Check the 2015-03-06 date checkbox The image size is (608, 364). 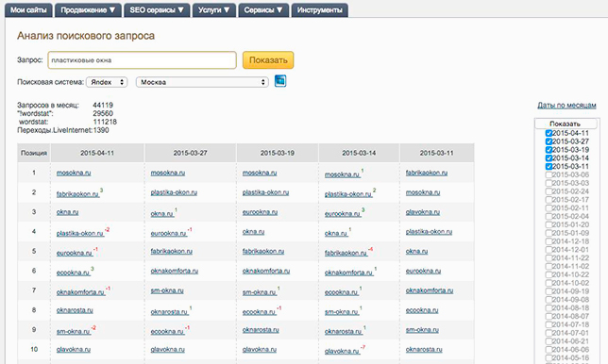click(549, 174)
